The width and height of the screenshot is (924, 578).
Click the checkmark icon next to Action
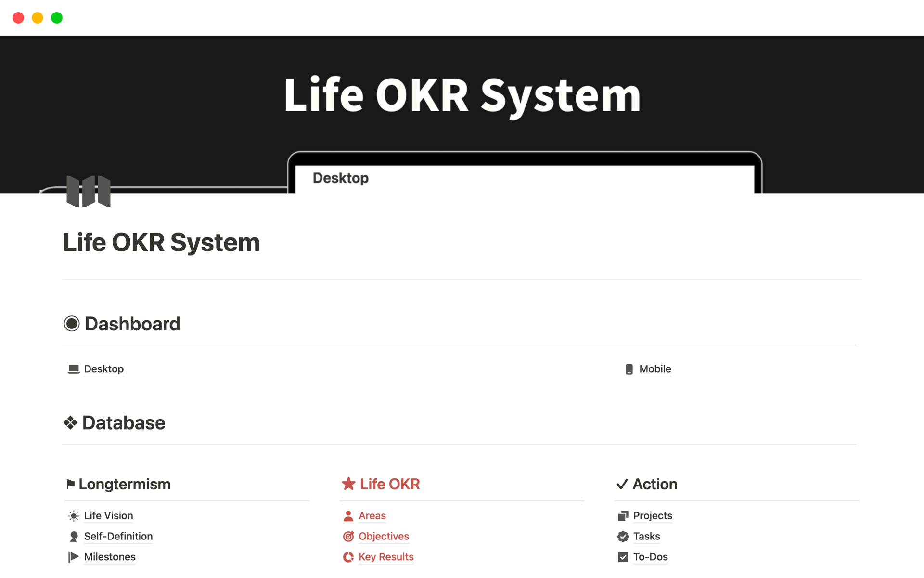point(622,484)
